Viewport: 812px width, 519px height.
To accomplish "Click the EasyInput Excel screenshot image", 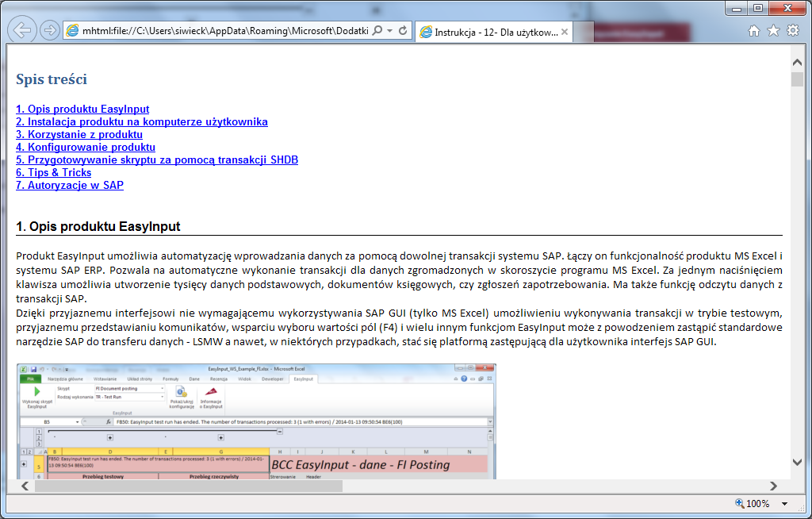I will click(256, 421).
